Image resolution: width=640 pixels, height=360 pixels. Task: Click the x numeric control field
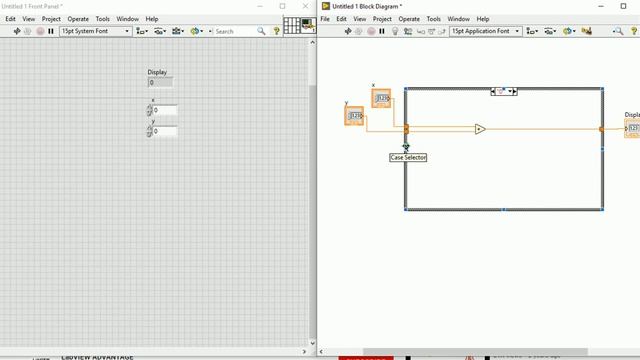tap(164, 110)
